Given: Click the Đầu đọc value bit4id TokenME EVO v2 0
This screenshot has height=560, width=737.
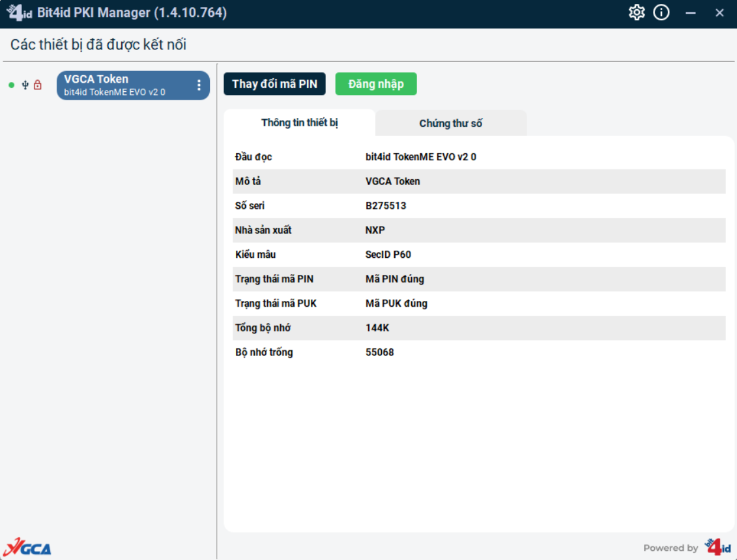Looking at the screenshot, I should pyautogui.click(x=421, y=157).
